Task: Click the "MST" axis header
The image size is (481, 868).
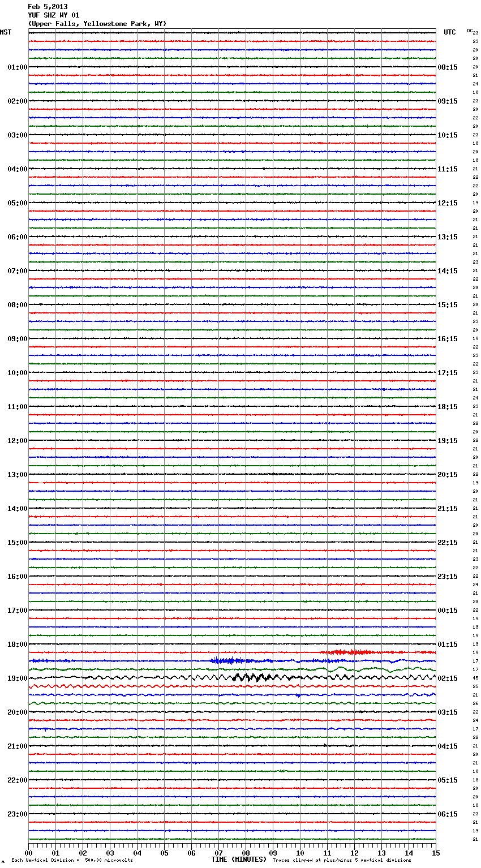Action: click(6, 32)
